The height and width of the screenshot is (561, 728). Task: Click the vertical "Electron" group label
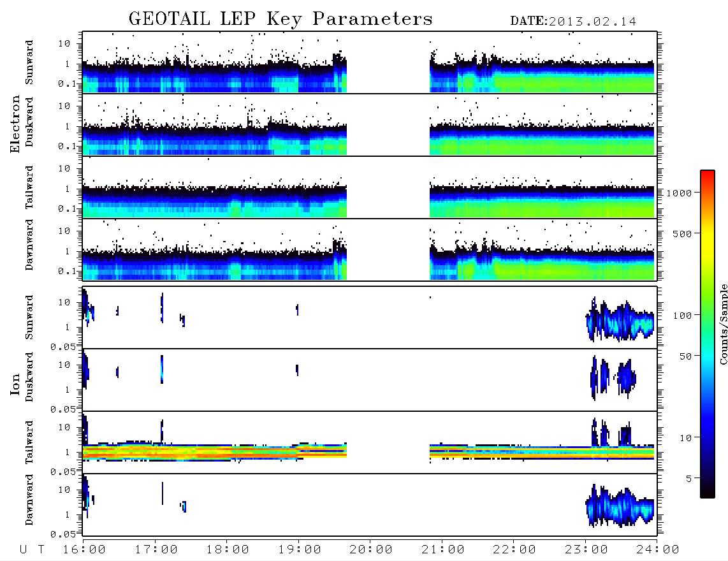pyautogui.click(x=15, y=124)
